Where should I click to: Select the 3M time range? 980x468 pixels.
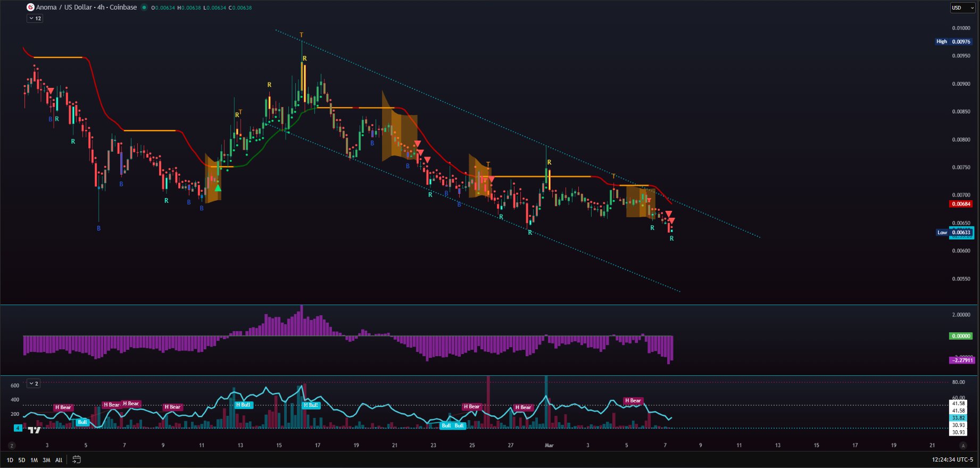pos(46,460)
